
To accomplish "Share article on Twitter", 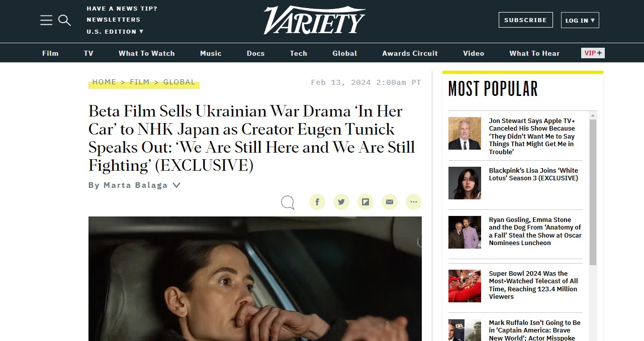I will [x=341, y=202].
